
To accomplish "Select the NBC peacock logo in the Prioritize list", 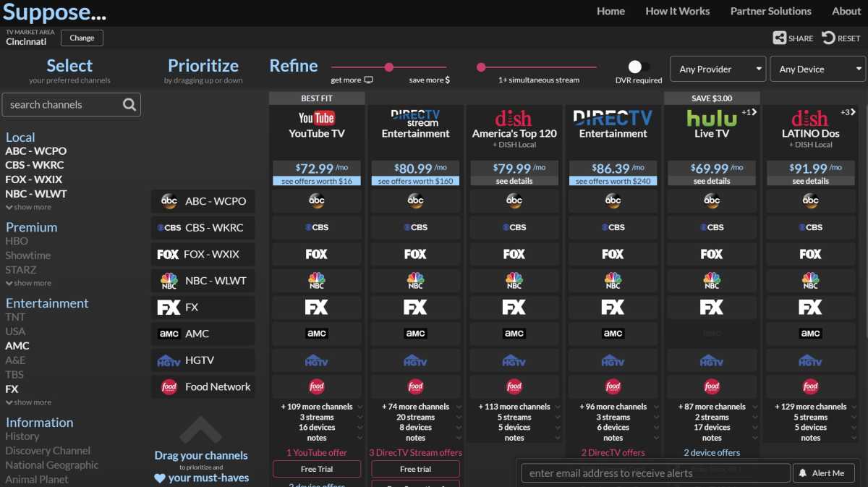I will [x=169, y=281].
